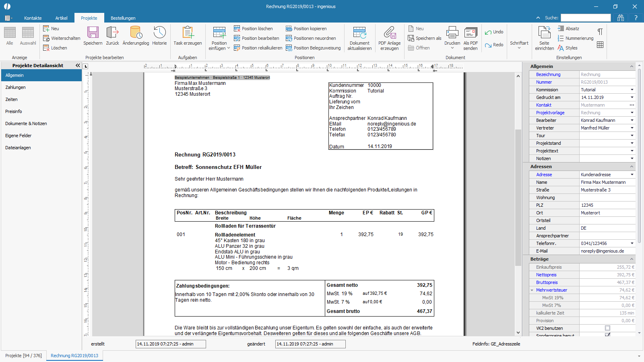Click the Speichern disk icon
The width and height of the screenshot is (644, 362).
click(x=93, y=33)
